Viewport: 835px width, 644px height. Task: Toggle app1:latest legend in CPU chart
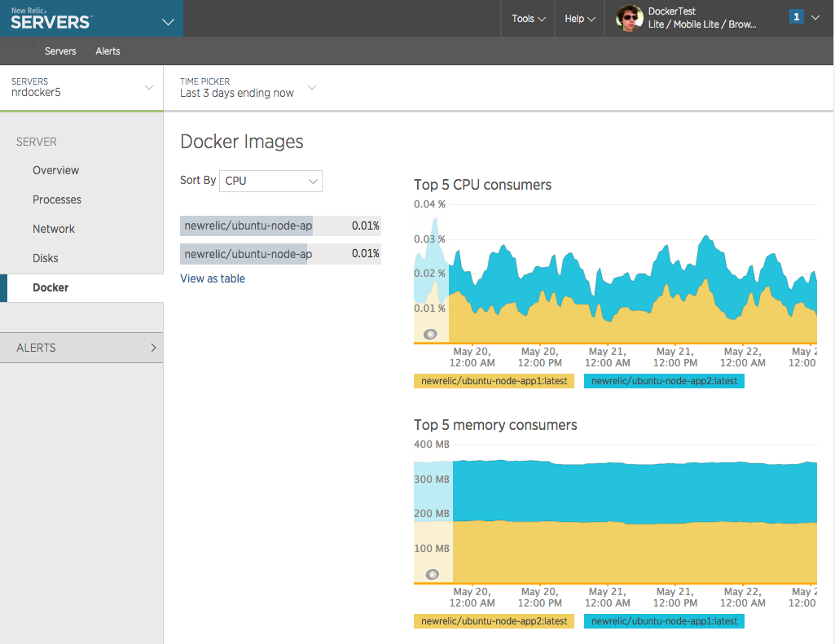point(494,381)
